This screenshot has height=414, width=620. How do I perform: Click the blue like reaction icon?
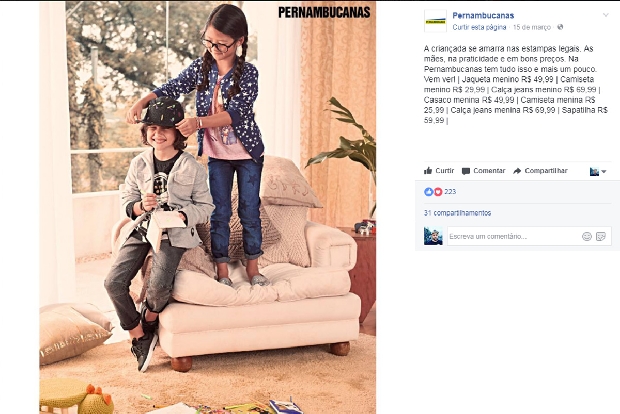(x=429, y=192)
